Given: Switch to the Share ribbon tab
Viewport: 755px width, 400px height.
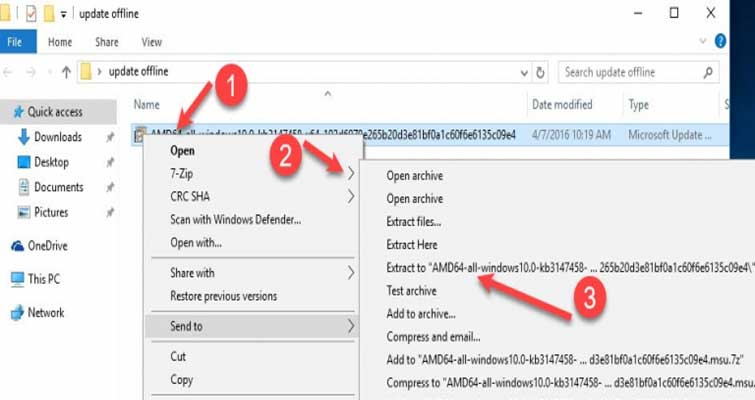Looking at the screenshot, I should [106, 42].
